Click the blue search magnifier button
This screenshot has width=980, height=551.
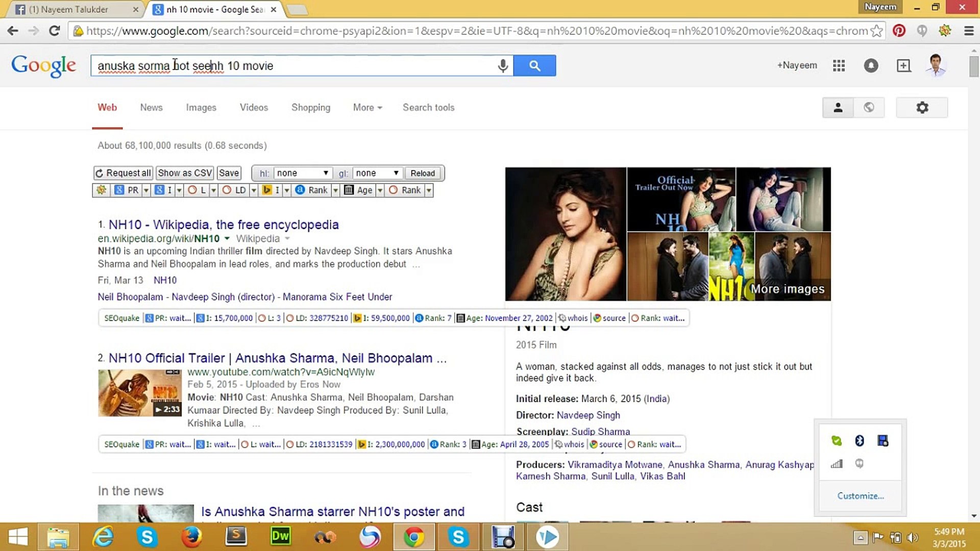(x=534, y=66)
